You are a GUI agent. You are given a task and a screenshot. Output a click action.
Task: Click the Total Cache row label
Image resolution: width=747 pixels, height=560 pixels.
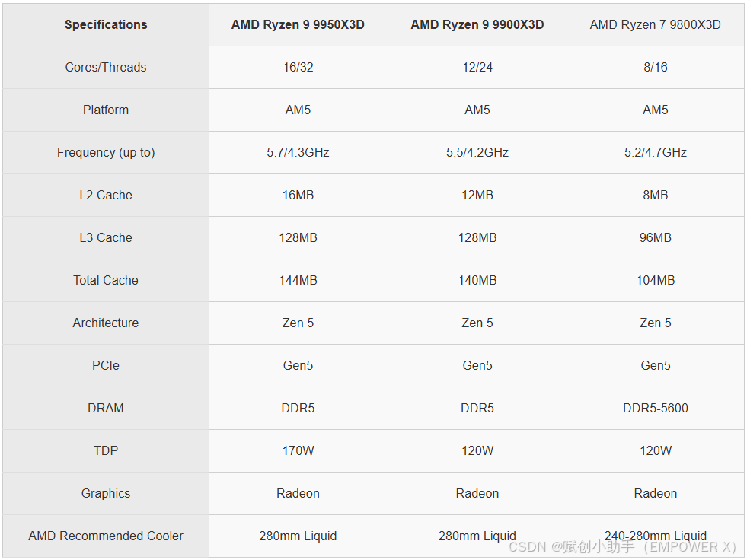click(x=106, y=281)
